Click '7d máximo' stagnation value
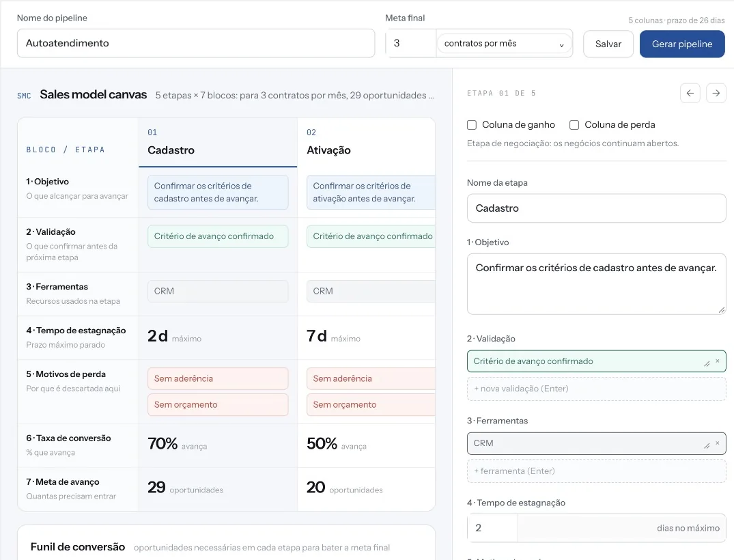 [333, 337]
